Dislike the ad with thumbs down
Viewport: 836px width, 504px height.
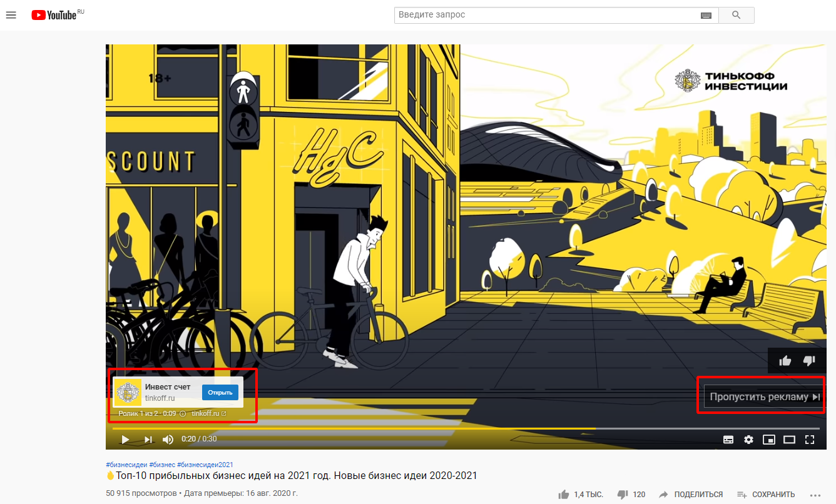pos(809,361)
